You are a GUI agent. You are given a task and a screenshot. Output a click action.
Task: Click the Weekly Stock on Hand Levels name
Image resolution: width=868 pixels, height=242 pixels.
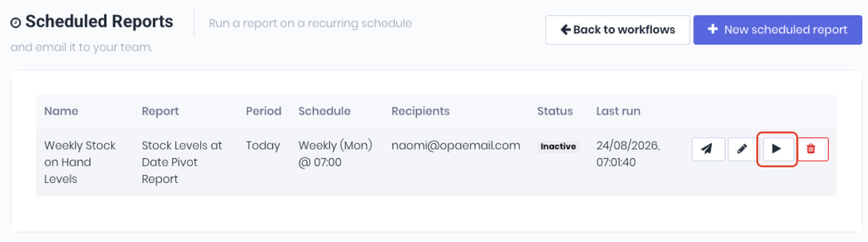pos(80,162)
